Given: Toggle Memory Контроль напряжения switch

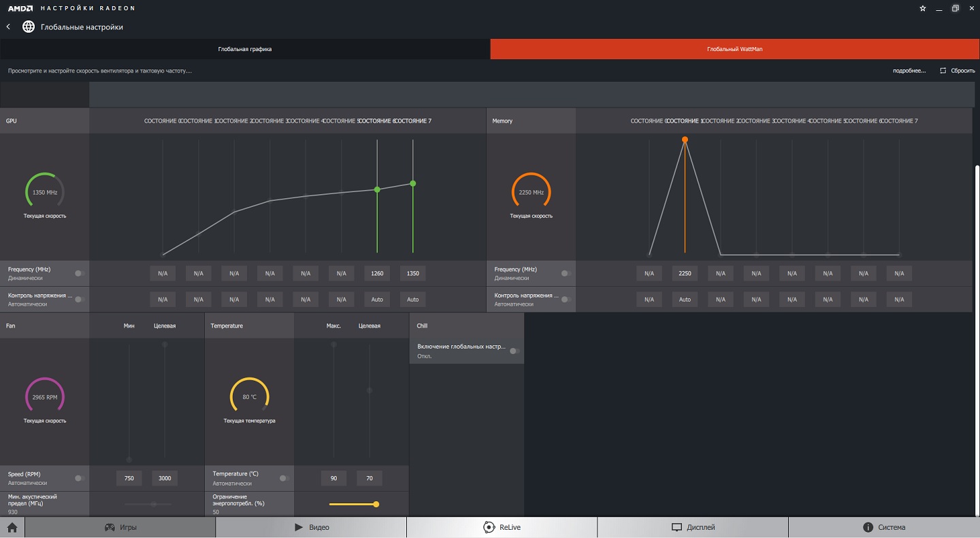Looking at the screenshot, I should (x=566, y=299).
